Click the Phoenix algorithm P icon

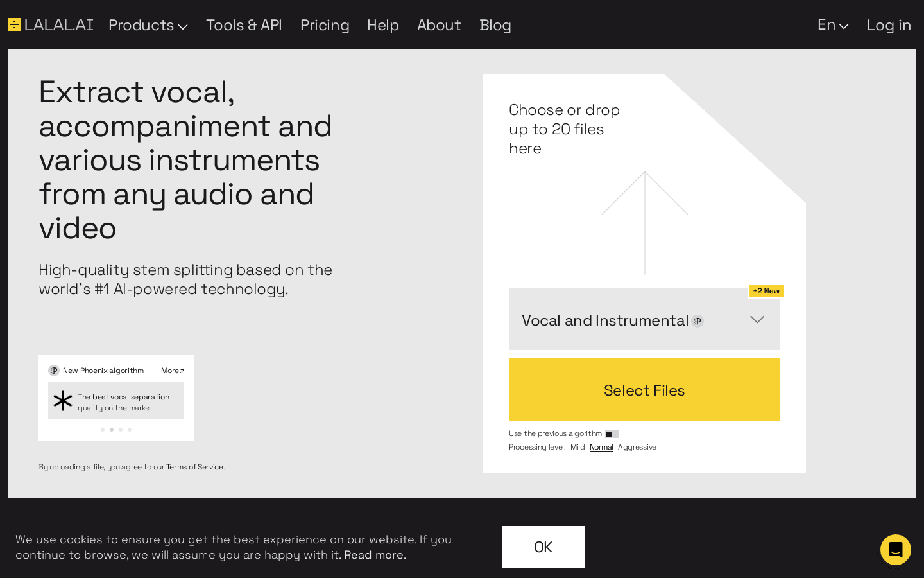(x=54, y=371)
